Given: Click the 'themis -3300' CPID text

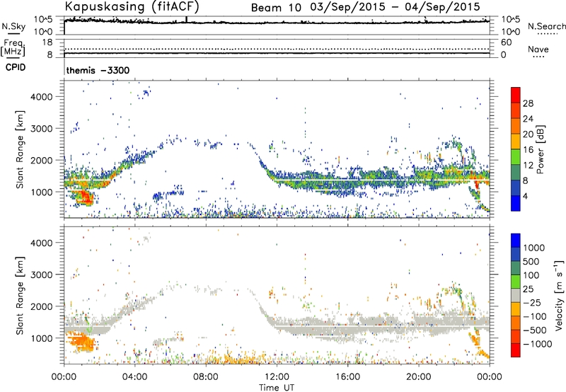Looking at the screenshot, I should coord(98,70).
